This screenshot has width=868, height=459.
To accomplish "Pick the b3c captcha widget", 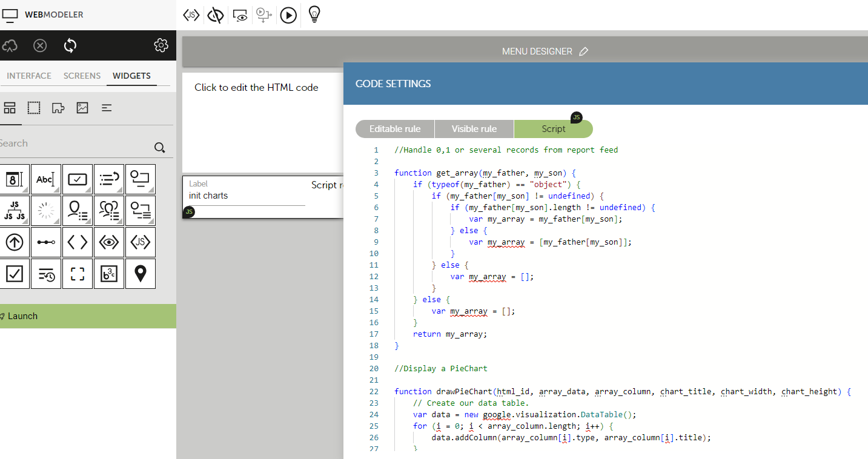I will point(109,274).
